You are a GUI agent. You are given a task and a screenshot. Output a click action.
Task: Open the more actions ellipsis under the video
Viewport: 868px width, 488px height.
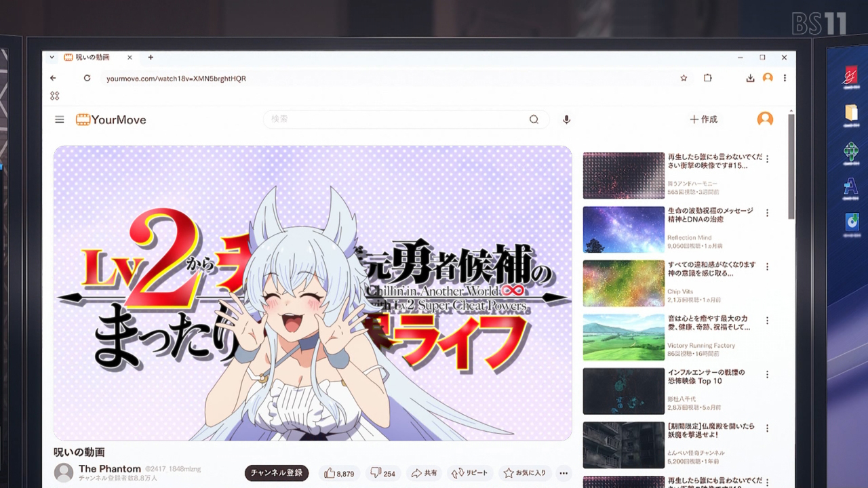[x=563, y=473]
